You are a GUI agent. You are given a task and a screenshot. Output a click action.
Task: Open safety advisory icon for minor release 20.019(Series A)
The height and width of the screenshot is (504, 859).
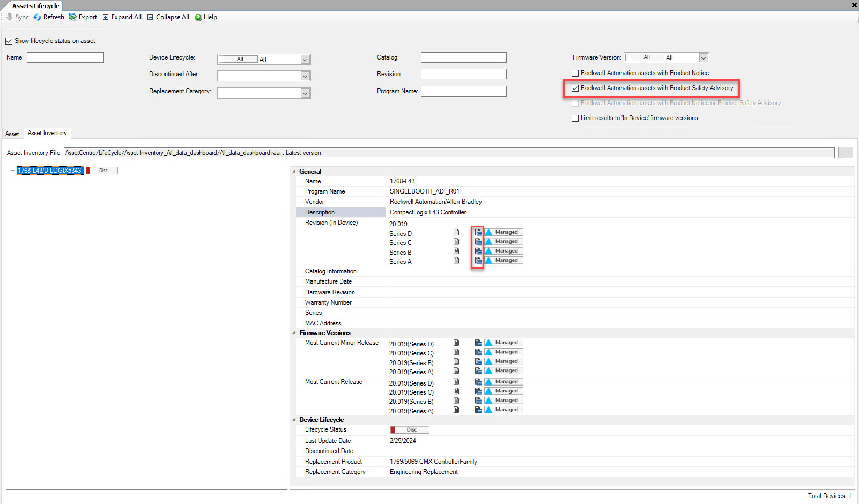tap(478, 371)
